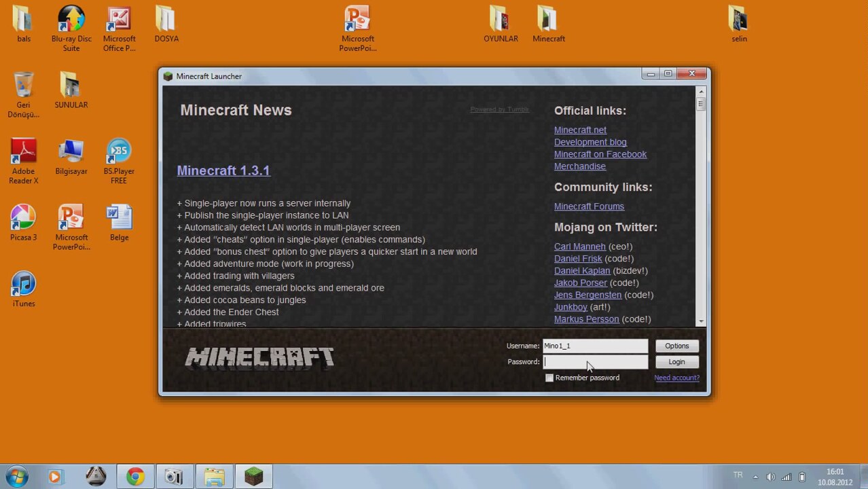The height and width of the screenshot is (489, 868).
Task: Click the Password input field
Action: click(595, 362)
